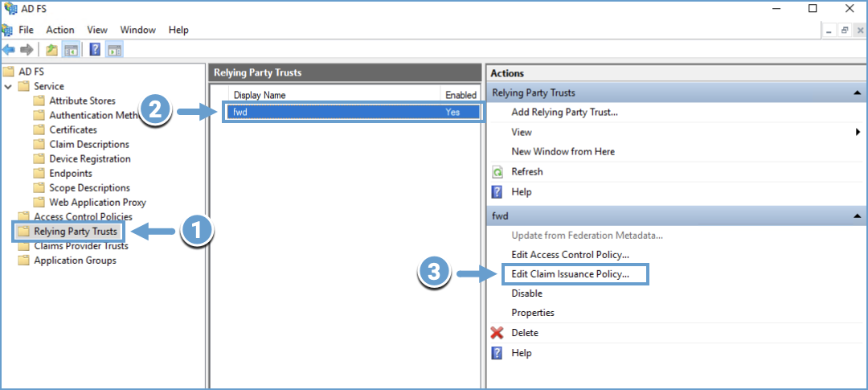This screenshot has width=868, height=390.
Task: Collapse the fwd actions section
Action: (x=858, y=217)
